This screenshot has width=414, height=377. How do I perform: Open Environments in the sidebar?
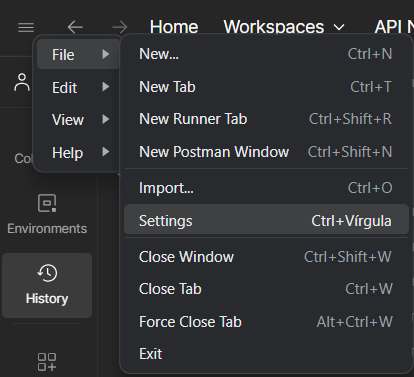pos(47,214)
